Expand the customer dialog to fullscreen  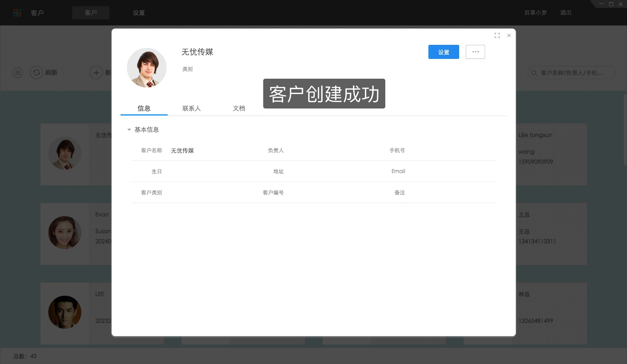coord(497,35)
